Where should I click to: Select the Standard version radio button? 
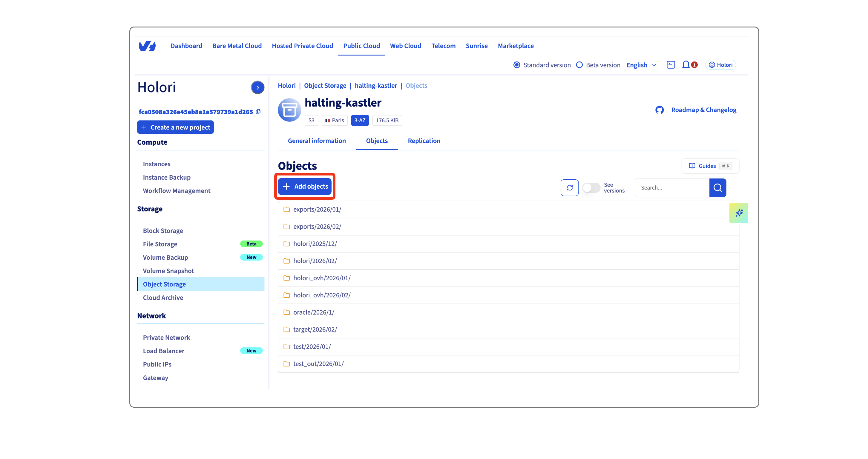(x=517, y=65)
